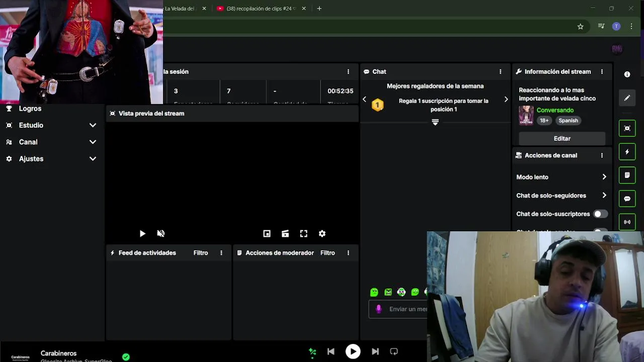This screenshot has height=362, width=644.
Task: Select the green angry face emote
Action: click(388, 292)
